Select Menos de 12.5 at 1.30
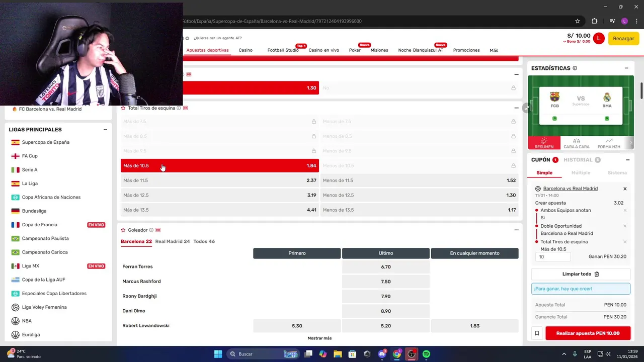 (419, 195)
